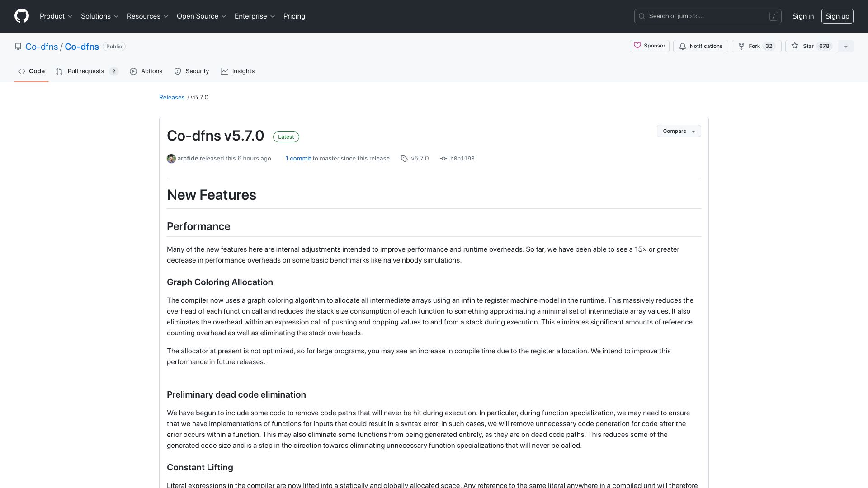The height and width of the screenshot is (488, 868).
Task: Click the Notifications bell icon
Action: (x=683, y=46)
